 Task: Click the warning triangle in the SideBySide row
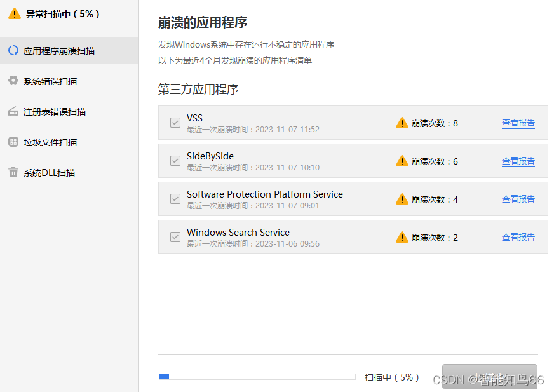(x=402, y=161)
